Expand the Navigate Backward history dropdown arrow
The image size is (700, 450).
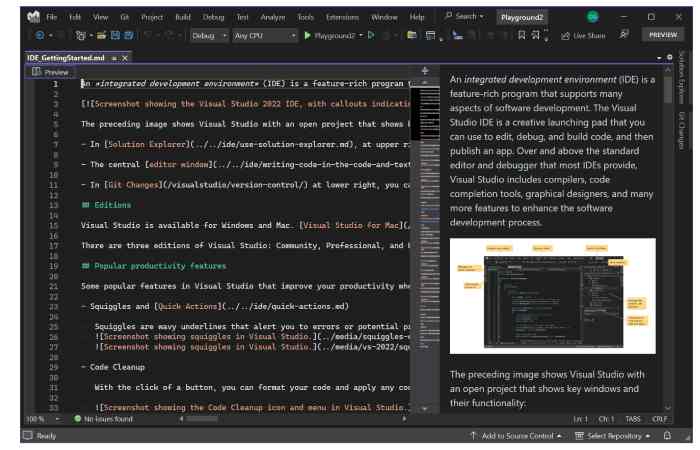(x=50, y=35)
